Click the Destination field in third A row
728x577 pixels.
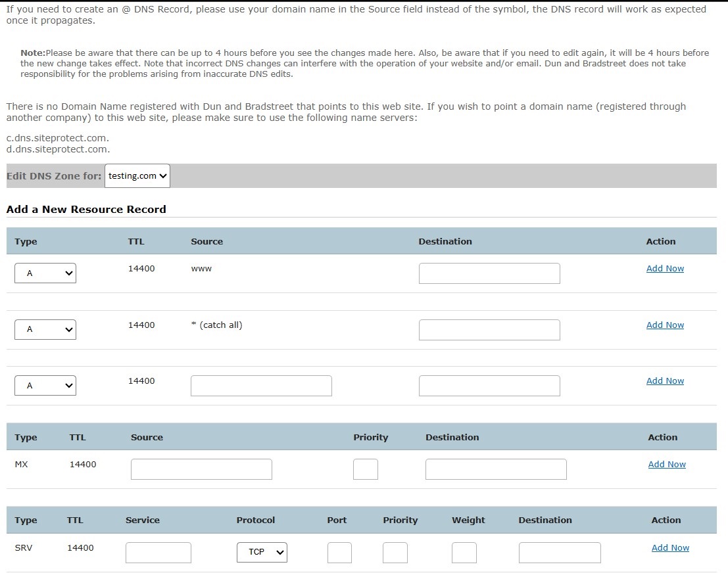point(489,386)
